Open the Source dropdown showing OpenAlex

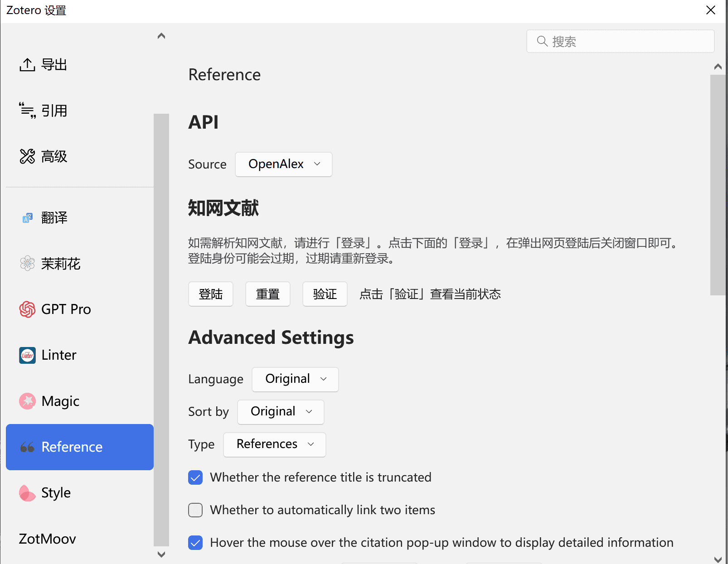point(283,164)
